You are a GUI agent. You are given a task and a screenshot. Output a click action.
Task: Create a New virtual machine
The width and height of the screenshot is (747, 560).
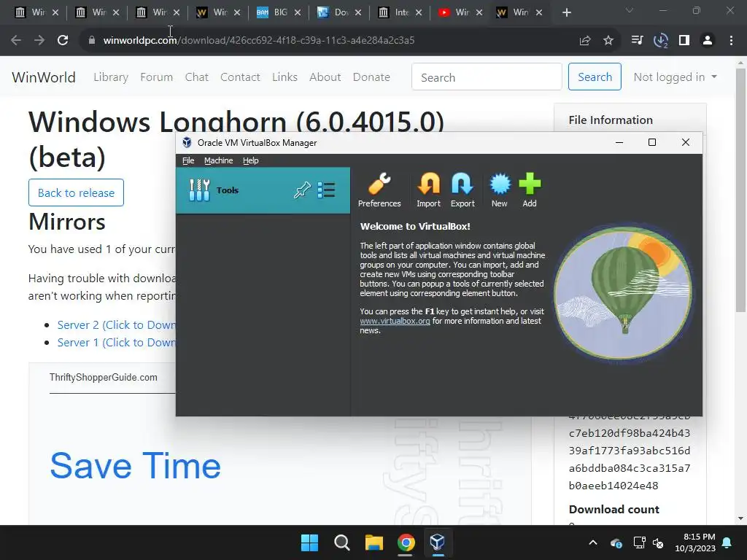[x=499, y=190]
